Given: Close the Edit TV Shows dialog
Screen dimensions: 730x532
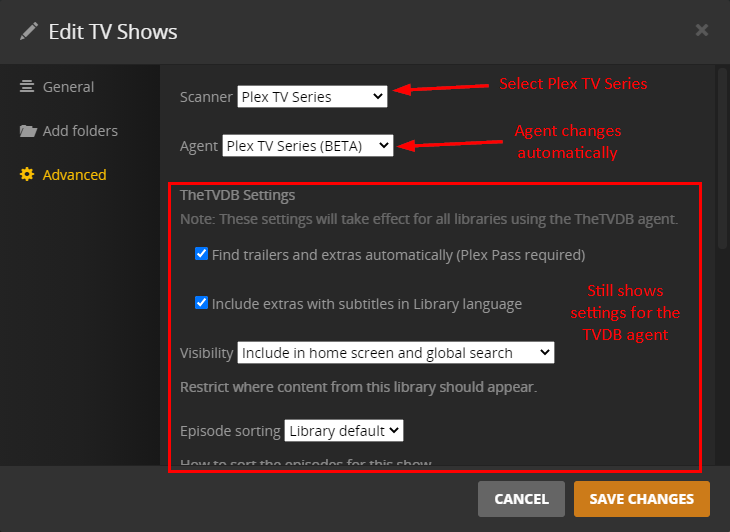Looking at the screenshot, I should click(x=702, y=30).
